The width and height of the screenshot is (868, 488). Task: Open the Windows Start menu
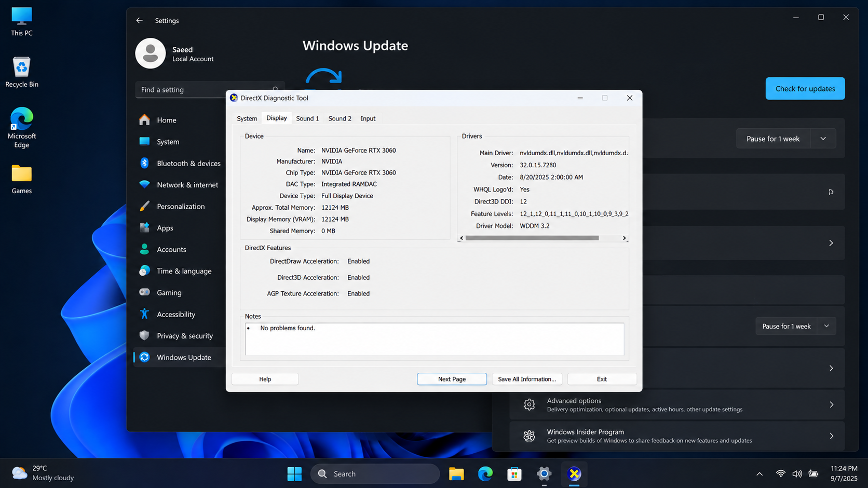[x=294, y=473]
